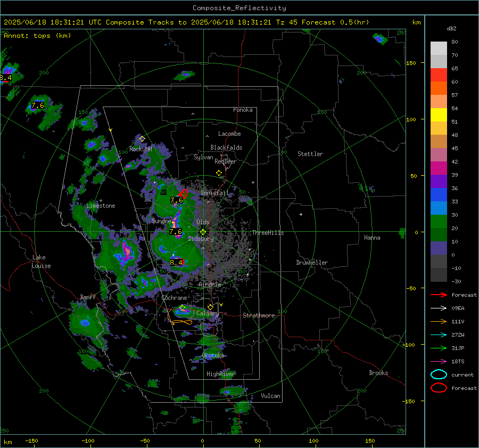Click the Limestone label

(101, 206)
